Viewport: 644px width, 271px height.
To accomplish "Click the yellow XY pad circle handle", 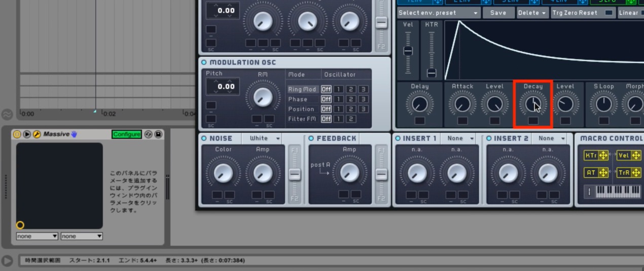I will [x=20, y=225].
